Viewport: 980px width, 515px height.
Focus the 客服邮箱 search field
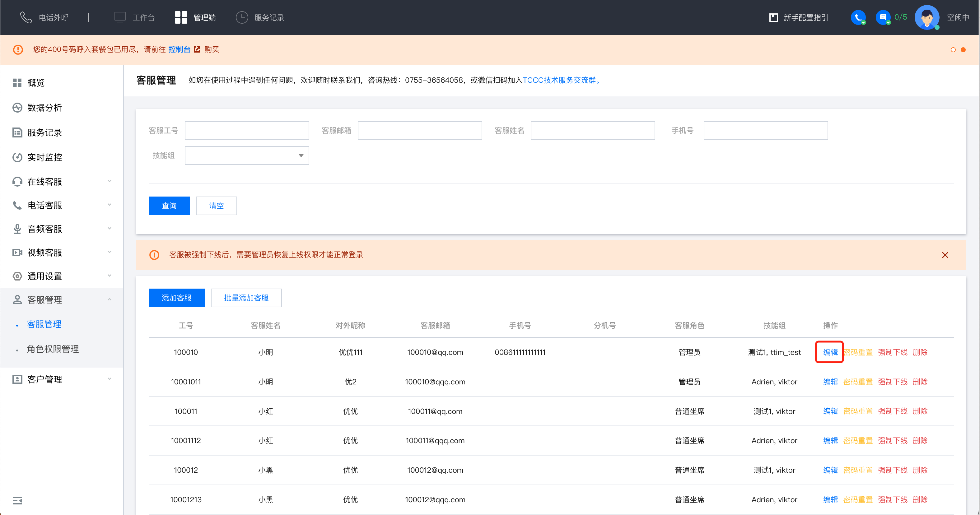pos(420,131)
